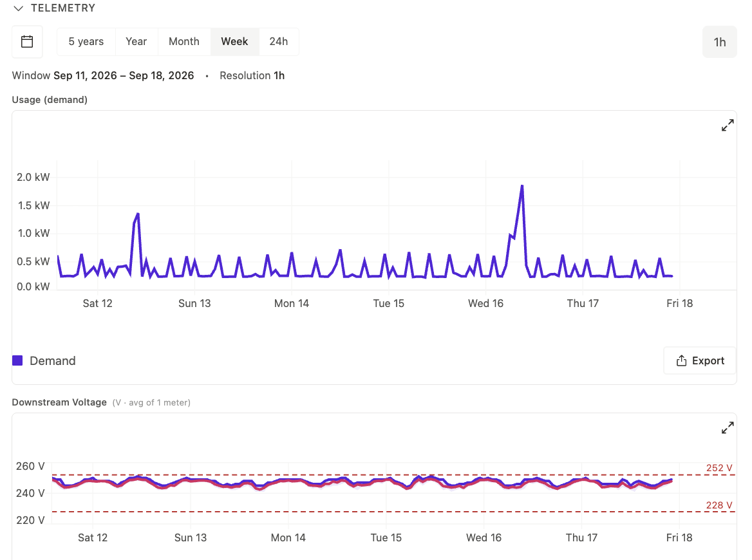752x560 pixels.
Task: Click the Resolution 1h text
Action: coord(252,76)
